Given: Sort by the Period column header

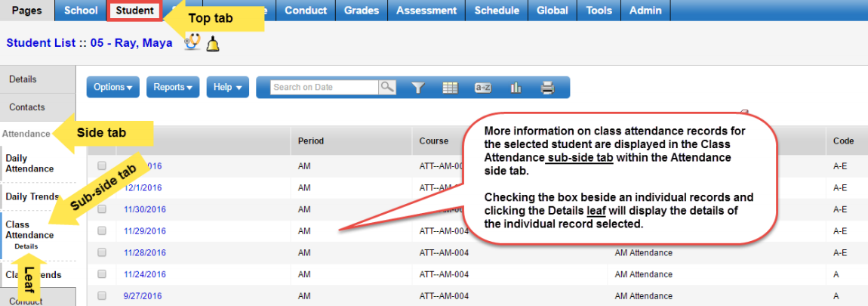Looking at the screenshot, I should pos(310,141).
